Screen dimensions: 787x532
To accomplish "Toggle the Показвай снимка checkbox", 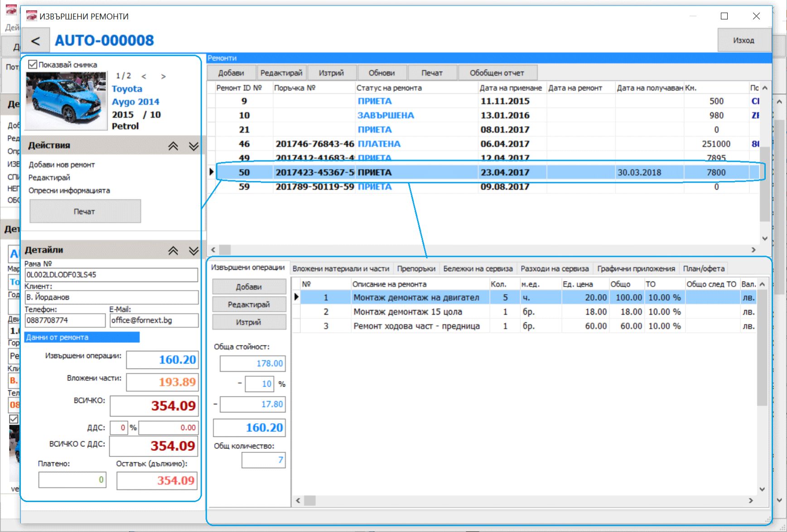I will (x=33, y=64).
